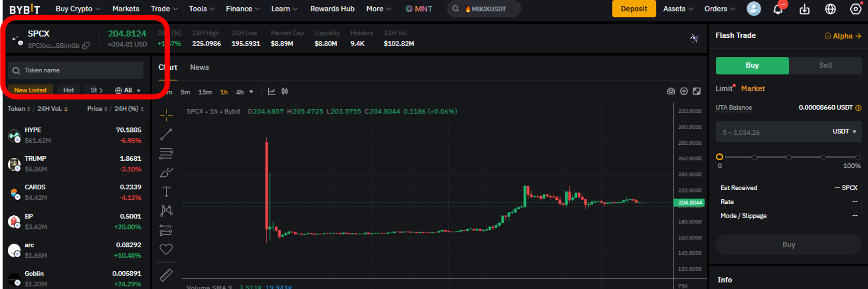Sort token list by Price
Viewport: 868px width, 289px height.
[97, 109]
